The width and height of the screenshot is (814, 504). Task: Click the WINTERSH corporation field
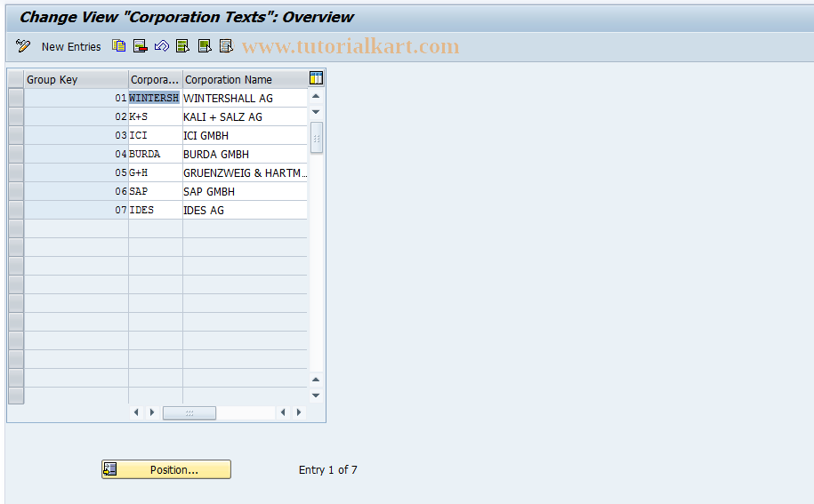(x=155, y=98)
